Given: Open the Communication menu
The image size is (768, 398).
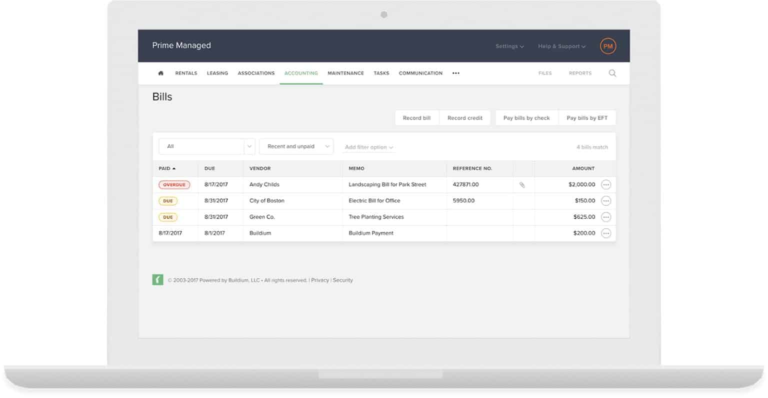Looking at the screenshot, I should pos(420,73).
